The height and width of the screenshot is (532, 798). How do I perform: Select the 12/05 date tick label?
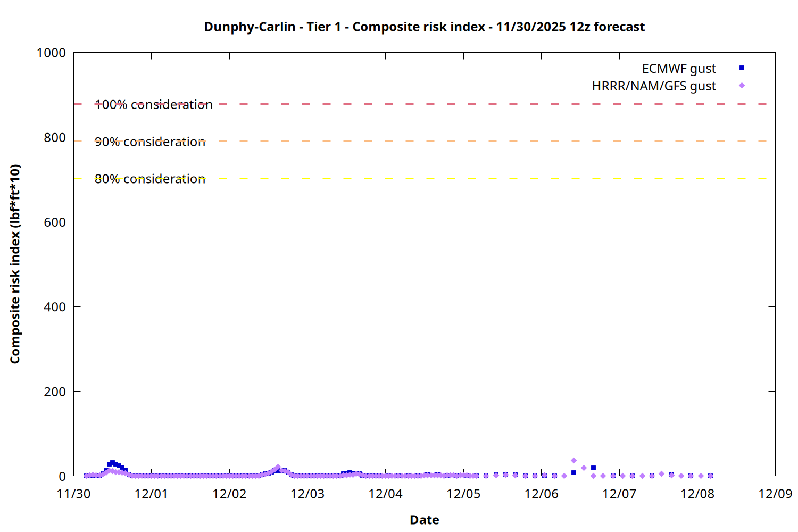tap(463, 494)
